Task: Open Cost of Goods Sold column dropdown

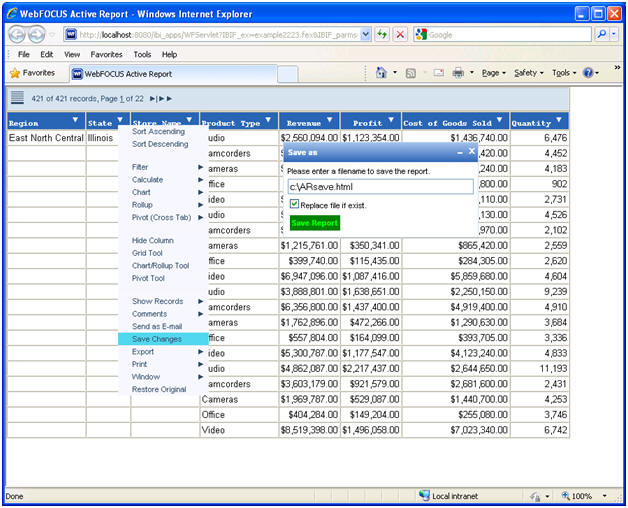Action: click(499, 120)
